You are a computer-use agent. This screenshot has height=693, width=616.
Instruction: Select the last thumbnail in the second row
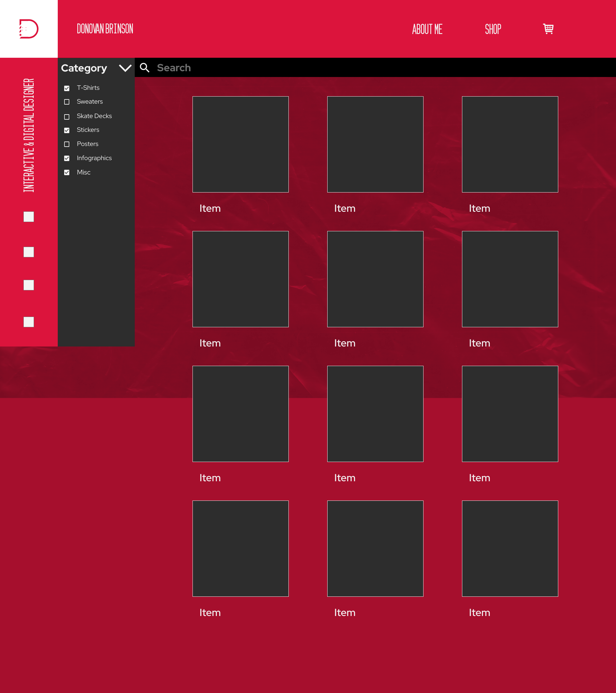pyautogui.click(x=510, y=279)
